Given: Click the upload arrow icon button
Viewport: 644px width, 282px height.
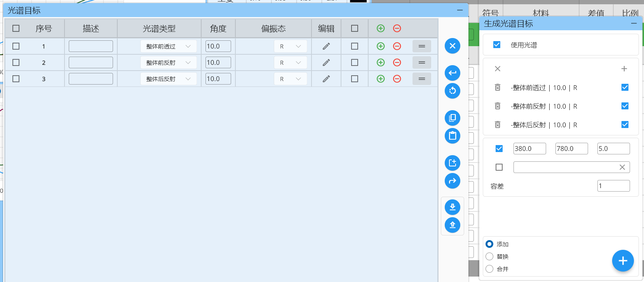Looking at the screenshot, I should [453, 225].
